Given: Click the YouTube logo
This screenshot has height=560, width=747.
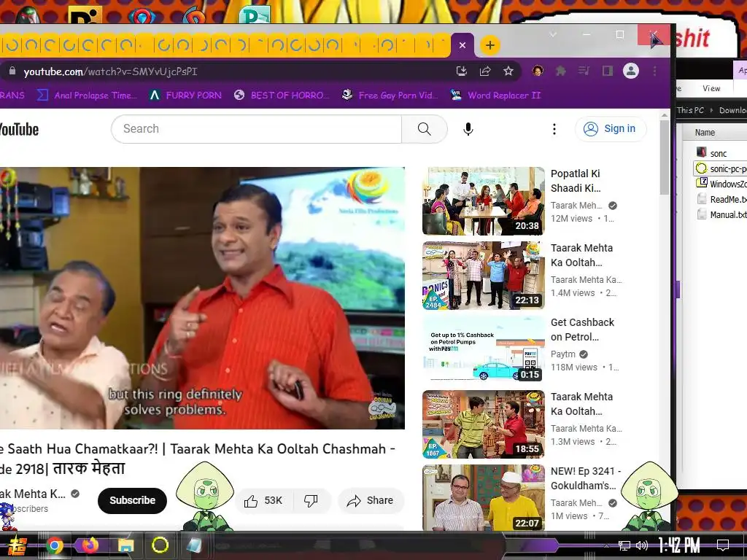Looking at the screenshot, I should (18, 130).
